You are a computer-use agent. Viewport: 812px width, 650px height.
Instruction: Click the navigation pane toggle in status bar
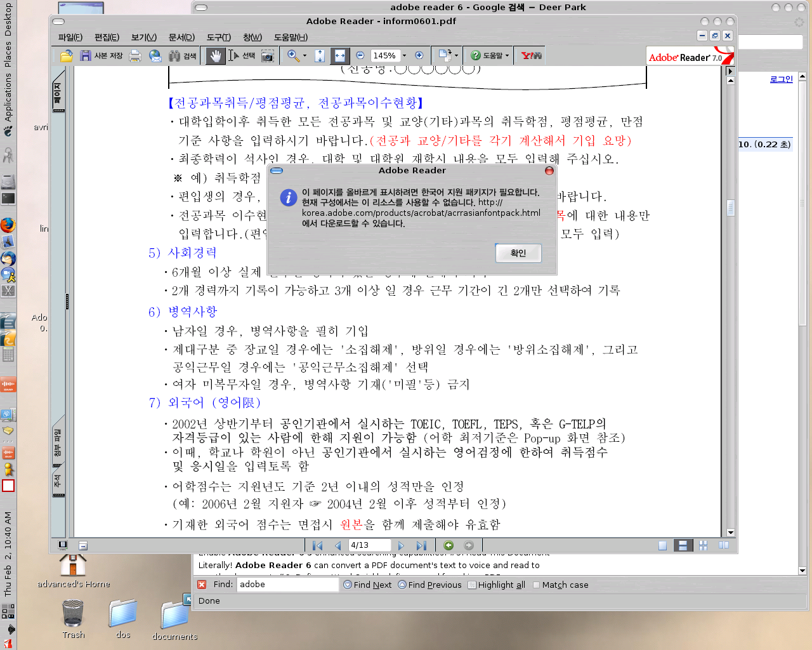click(62, 545)
